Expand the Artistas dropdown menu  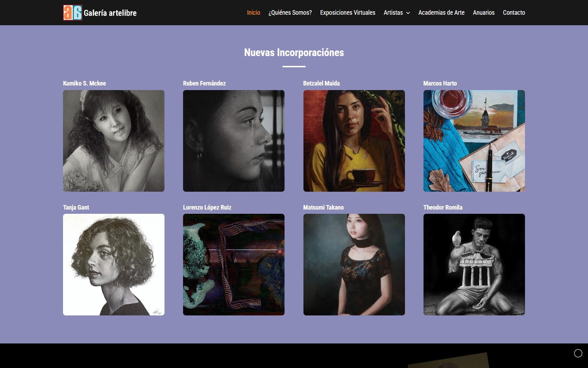tap(393, 13)
